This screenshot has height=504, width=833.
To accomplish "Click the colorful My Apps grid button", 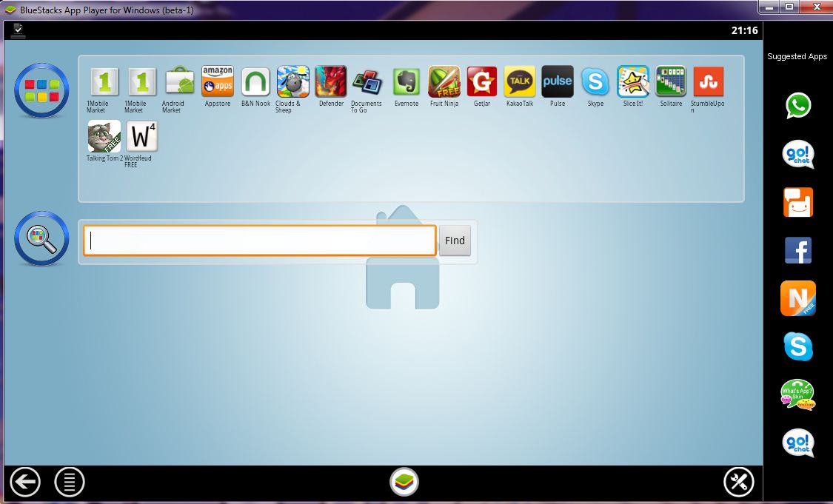I will click(x=41, y=91).
